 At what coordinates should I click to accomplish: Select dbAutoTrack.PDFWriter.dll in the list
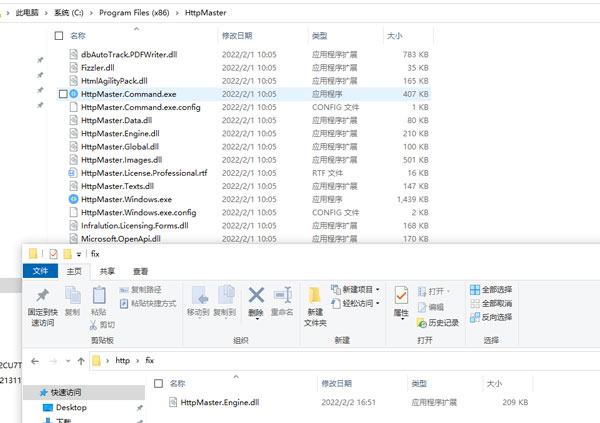[129, 54]
